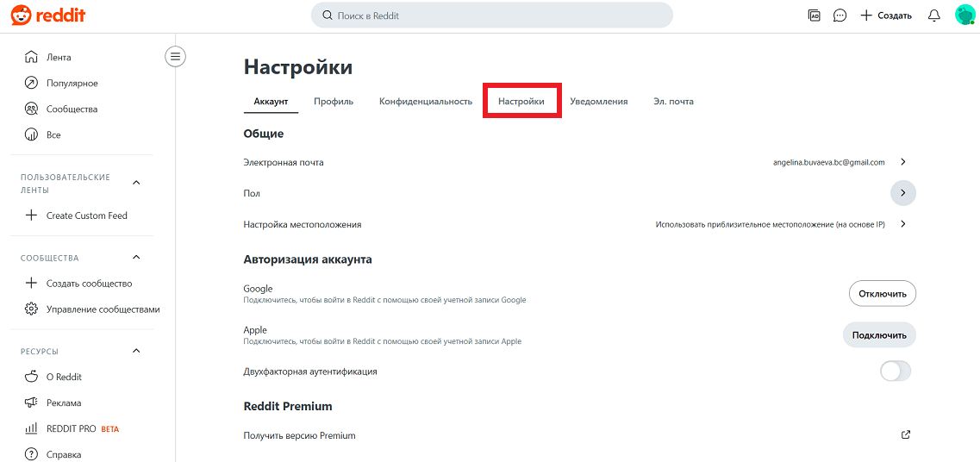The image size is (980, 462).
Task: Click the user avatar icon
Action: [x=965, y=16]
